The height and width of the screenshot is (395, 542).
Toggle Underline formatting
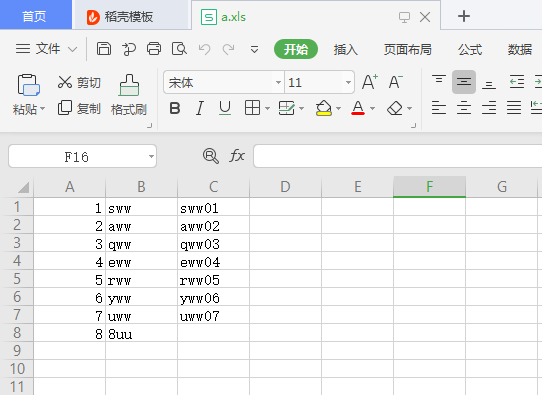[225, 109]
